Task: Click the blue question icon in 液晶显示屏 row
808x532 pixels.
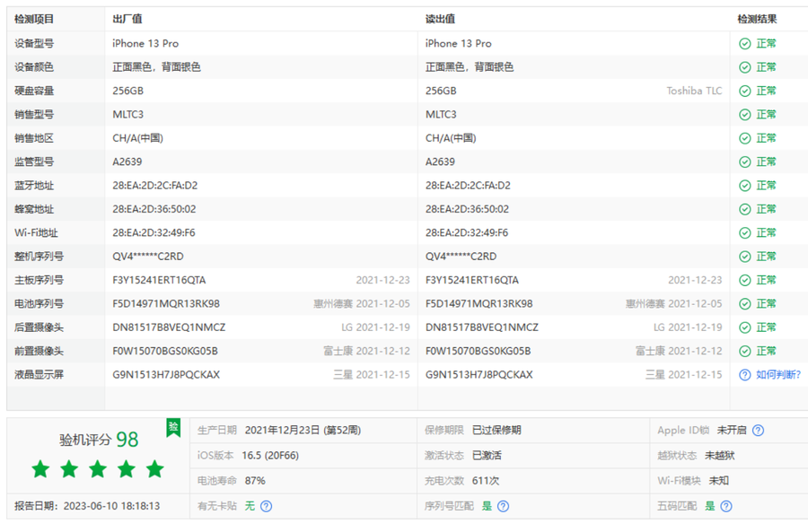Action: [744, 375]
